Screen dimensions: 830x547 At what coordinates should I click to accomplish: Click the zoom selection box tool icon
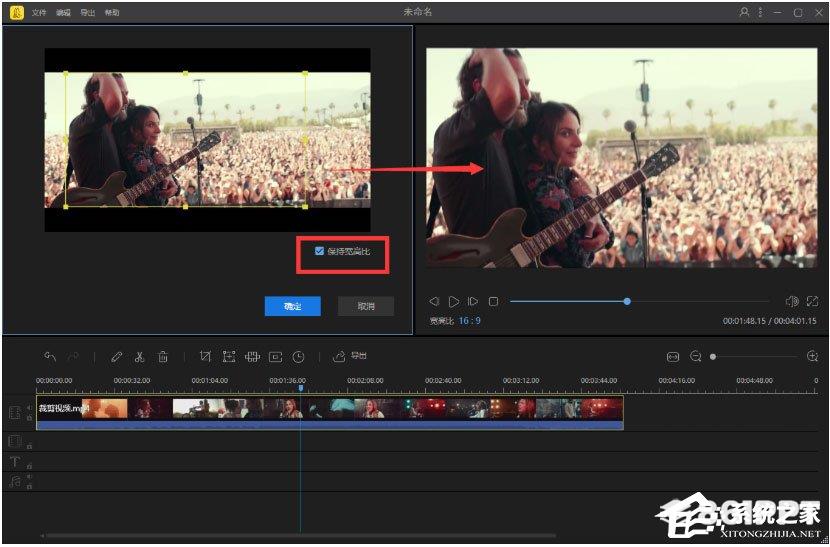(x=229, y=356)
